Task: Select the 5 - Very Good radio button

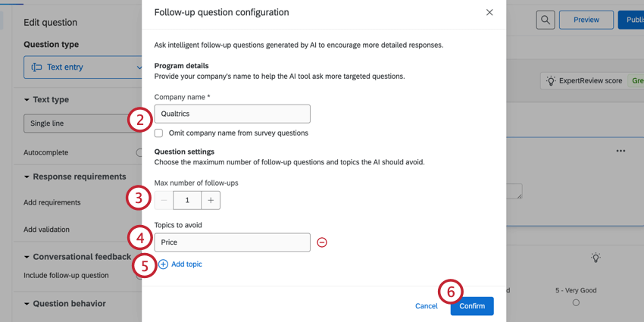Action: 576,302
